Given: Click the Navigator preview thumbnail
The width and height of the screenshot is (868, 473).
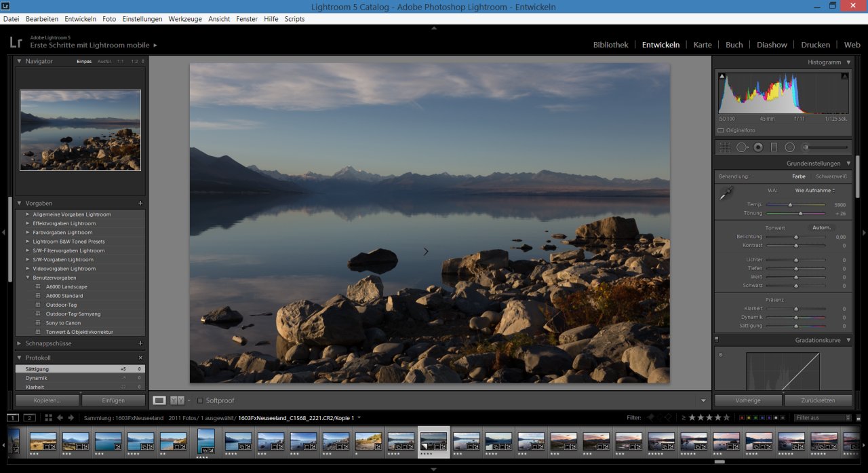Looking at the screenshot, I should click(80, 130).
